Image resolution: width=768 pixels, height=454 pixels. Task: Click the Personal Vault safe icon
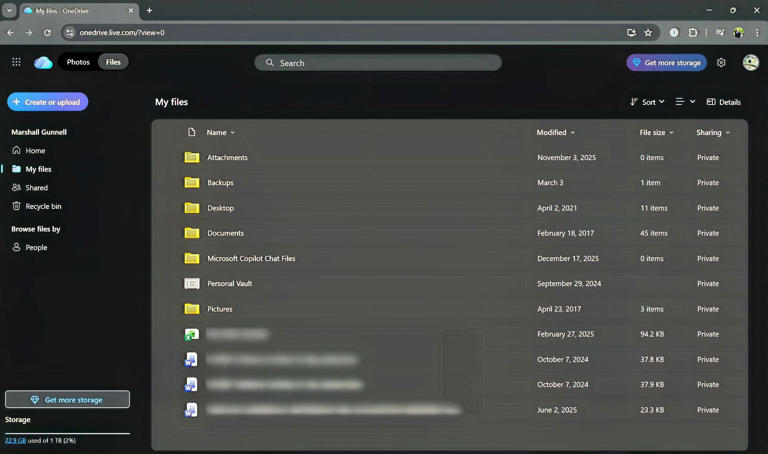pos(192,284)
